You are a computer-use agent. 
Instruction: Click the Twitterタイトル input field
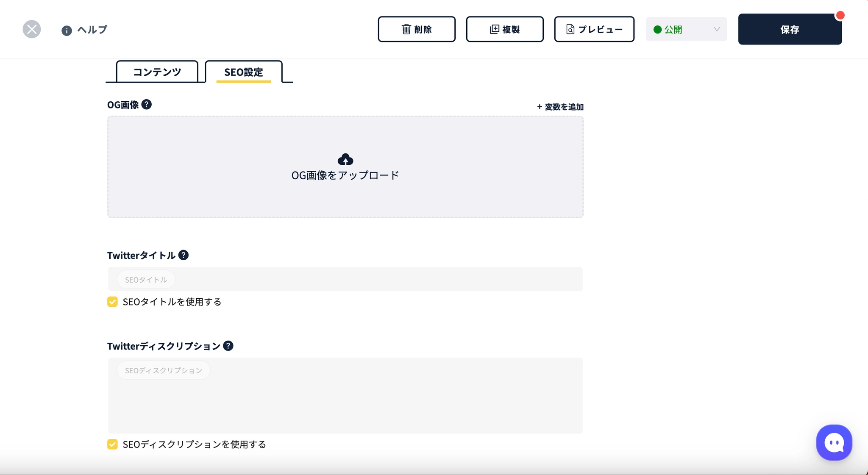(345, 279)
